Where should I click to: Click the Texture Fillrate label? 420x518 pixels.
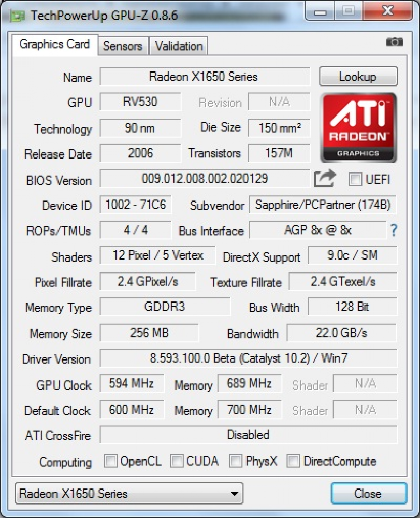(x=246, y=282)
